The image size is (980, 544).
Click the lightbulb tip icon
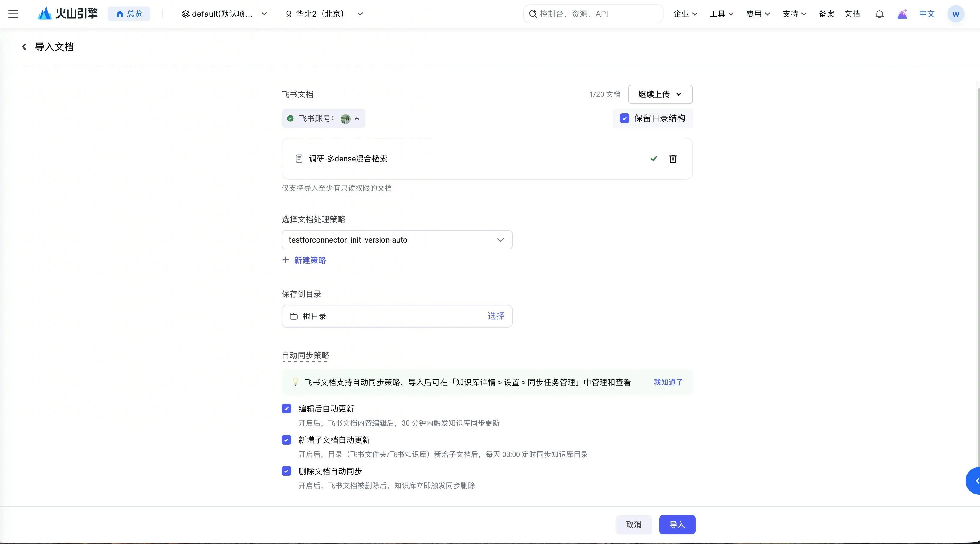tap(295, 382)
